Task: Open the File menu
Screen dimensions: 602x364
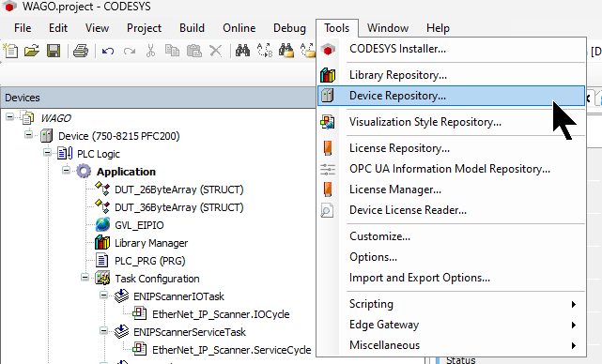Action: (23, 28)
